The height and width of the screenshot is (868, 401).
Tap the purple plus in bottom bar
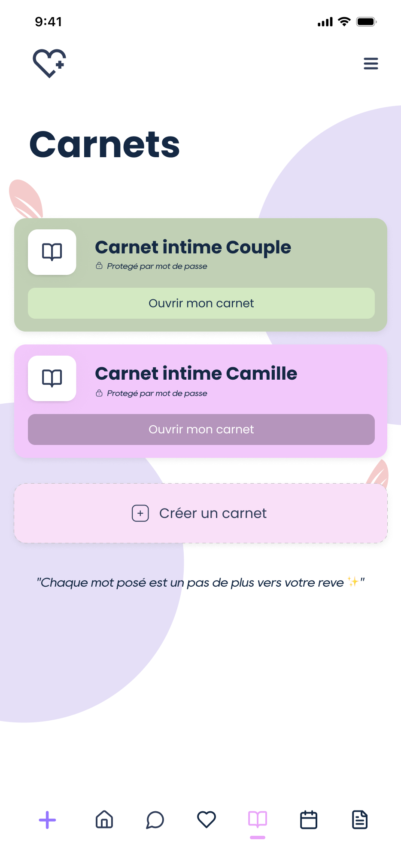tap(47, 820)
